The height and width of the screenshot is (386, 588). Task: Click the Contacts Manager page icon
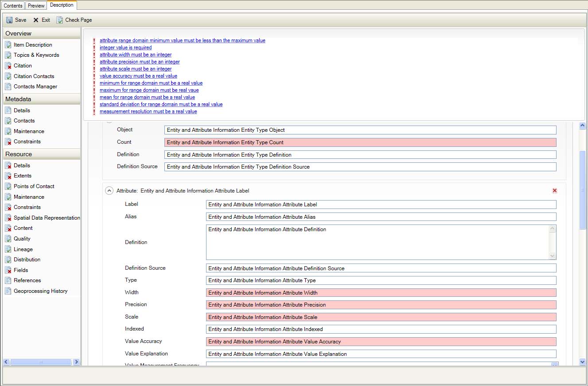click(8, 87)
